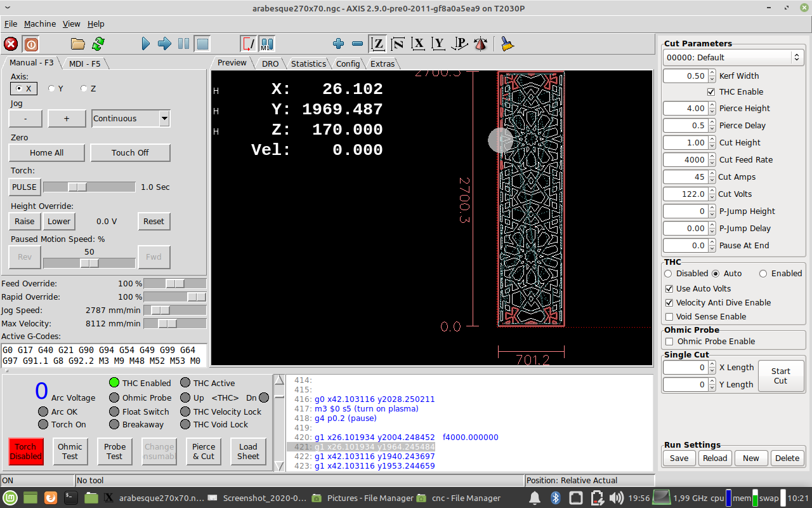Open a G-code file with folder icon

click(x=78, y=44)
